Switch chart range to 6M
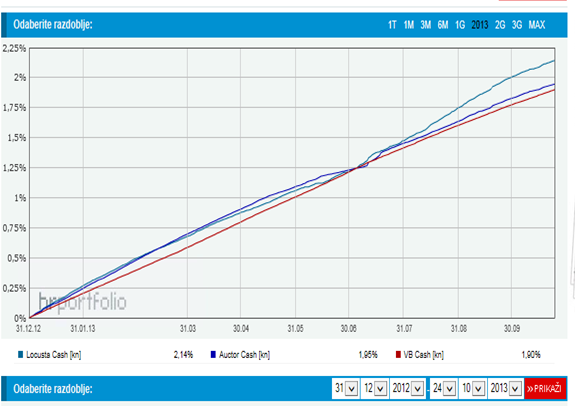575x406 pixels. (443, 25)
